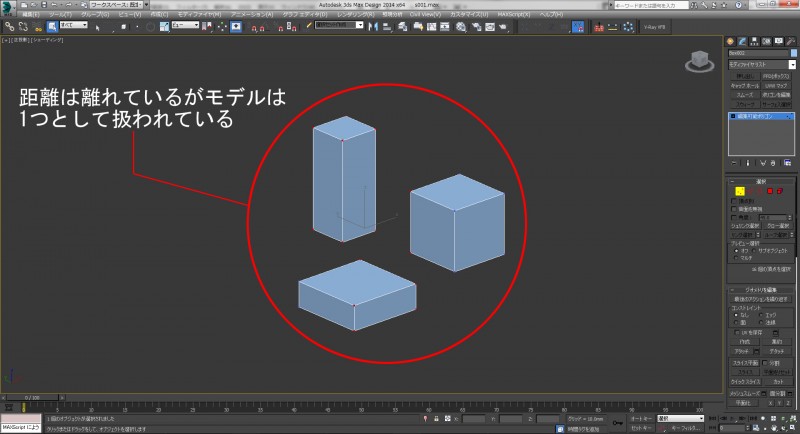Select the first preview selection radio button
The image size is (800, 434).
click(x=738, y=250)
